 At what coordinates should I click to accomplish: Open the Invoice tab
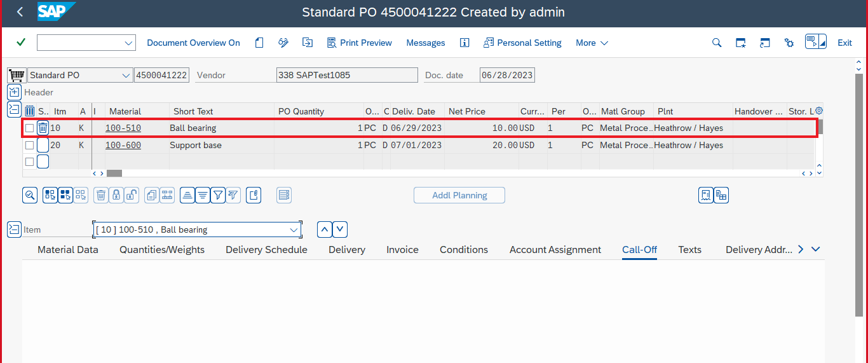[x=402, y=250]
